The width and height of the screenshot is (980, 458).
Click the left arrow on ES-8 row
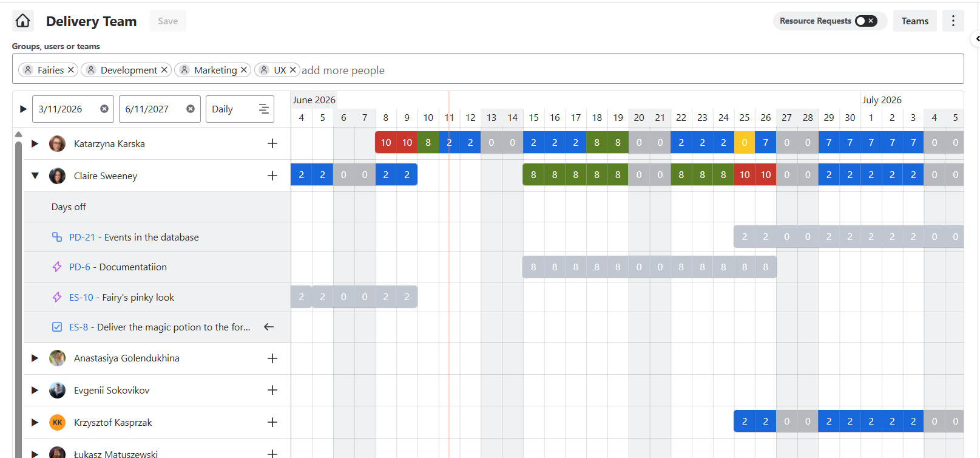[269, 327]
